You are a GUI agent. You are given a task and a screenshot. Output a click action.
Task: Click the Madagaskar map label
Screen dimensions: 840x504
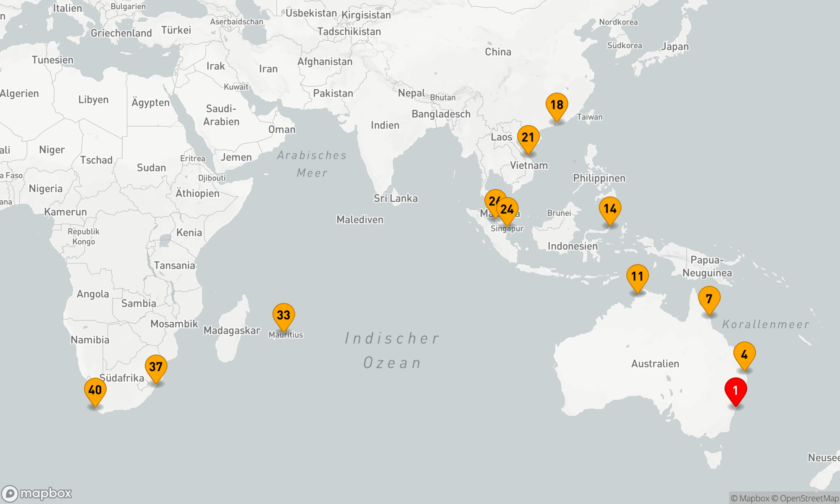232,331
